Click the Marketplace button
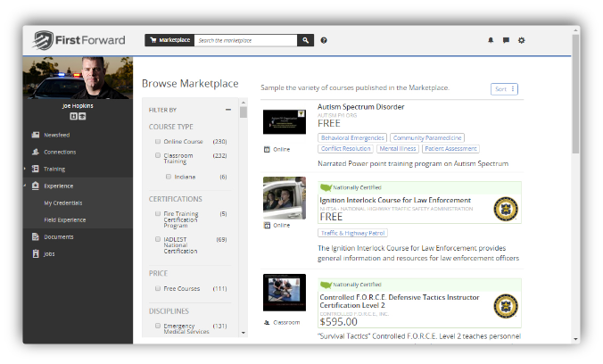 169,40
